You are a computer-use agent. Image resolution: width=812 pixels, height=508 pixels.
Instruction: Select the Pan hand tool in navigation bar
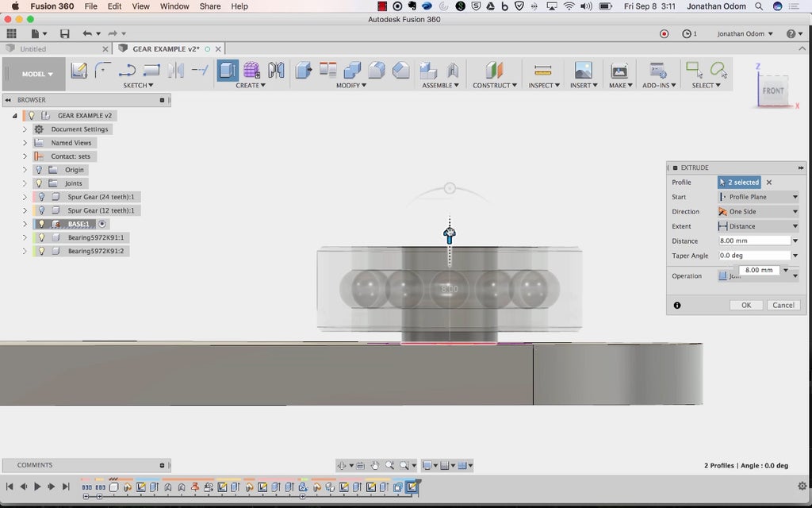[x=375, y=465]
